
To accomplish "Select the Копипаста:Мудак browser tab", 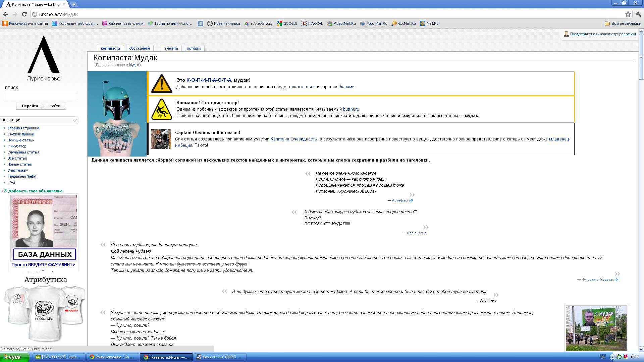I will (35, 4).
